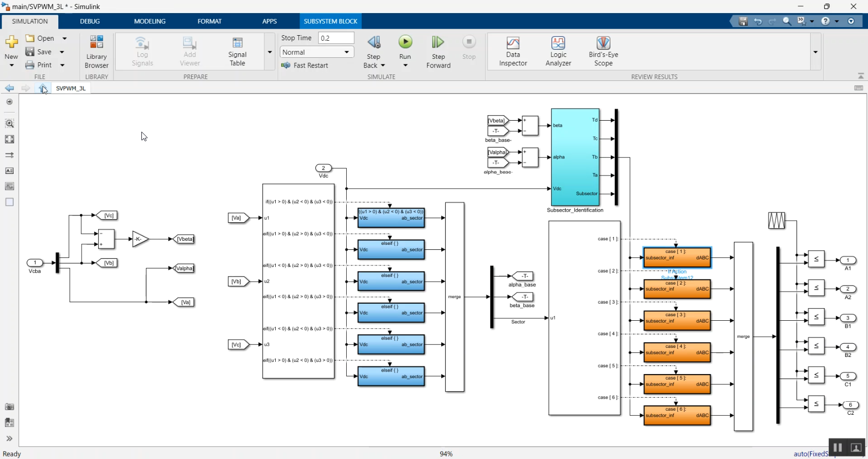Open the Normal simulation mode dropdown
The image size is (868, 459).
pyautogui.click(x=317, y=52)
